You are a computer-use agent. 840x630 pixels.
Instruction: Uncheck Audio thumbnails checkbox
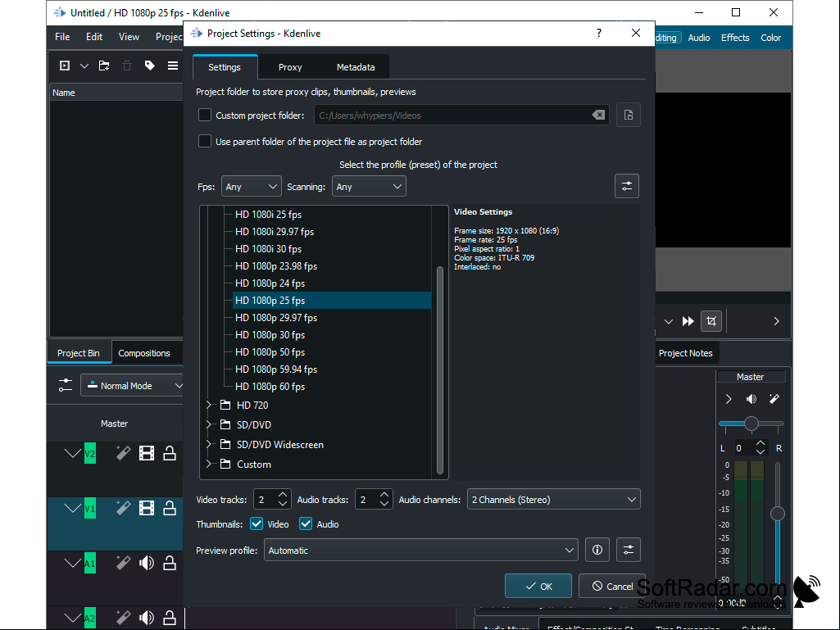pyautogui.click(x=306, y=524)
